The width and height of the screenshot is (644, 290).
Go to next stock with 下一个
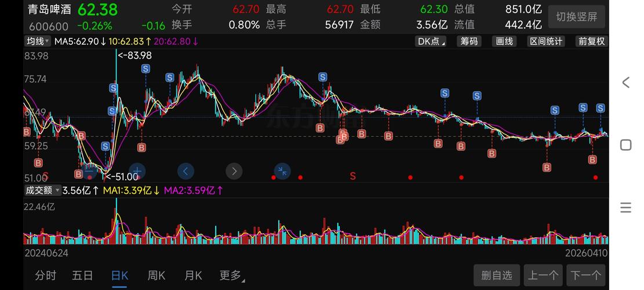point(586,275)
